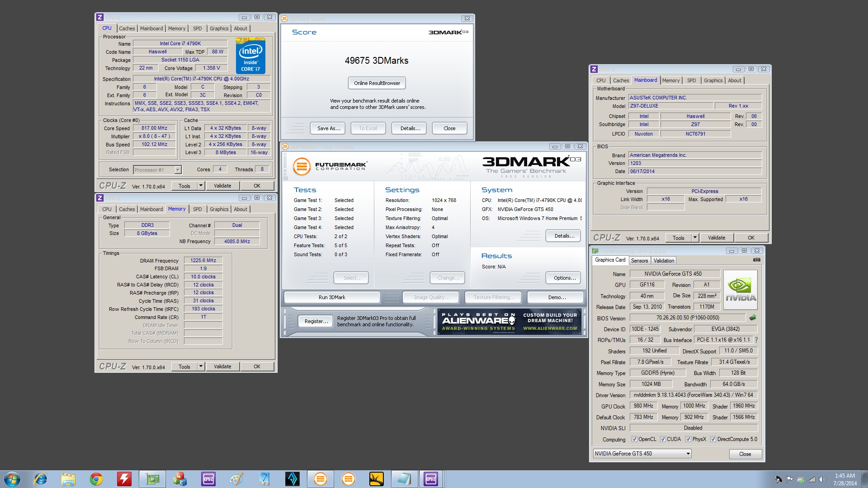Click the GPU-Z save BIOS chip icon

point(753,318)
